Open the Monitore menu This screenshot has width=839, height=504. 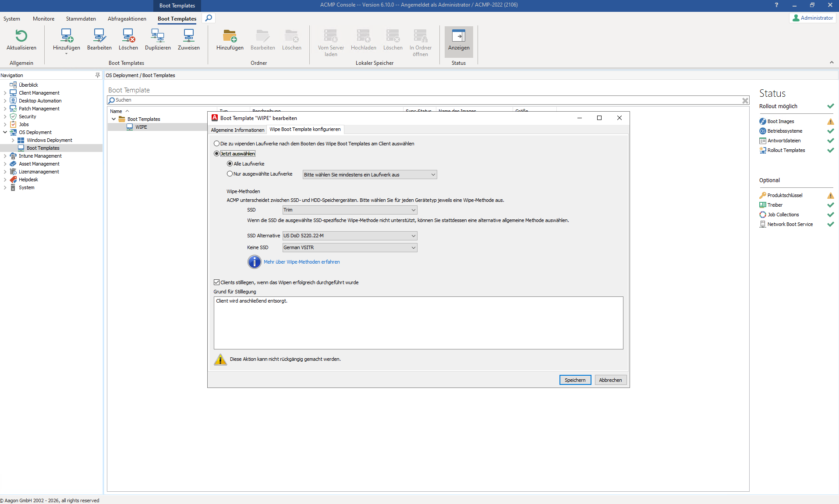click(x=44, y=19)
